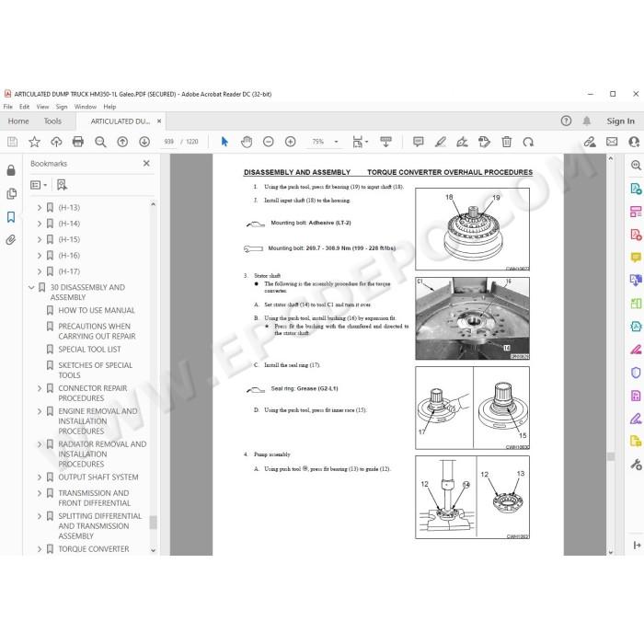Image resolution: width=644 pixels, height=644 pixels.
Task: Send file by email envelope icon
Action: pos(612,142)
